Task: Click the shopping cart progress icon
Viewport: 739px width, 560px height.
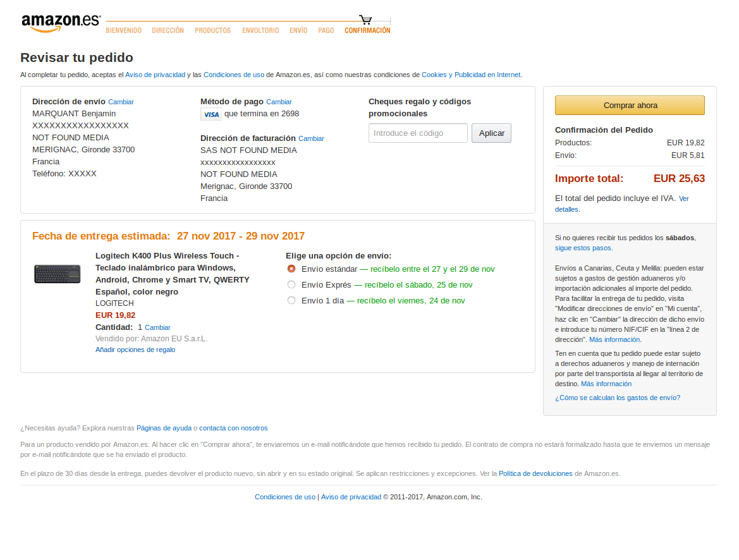Action: (365, 20)
